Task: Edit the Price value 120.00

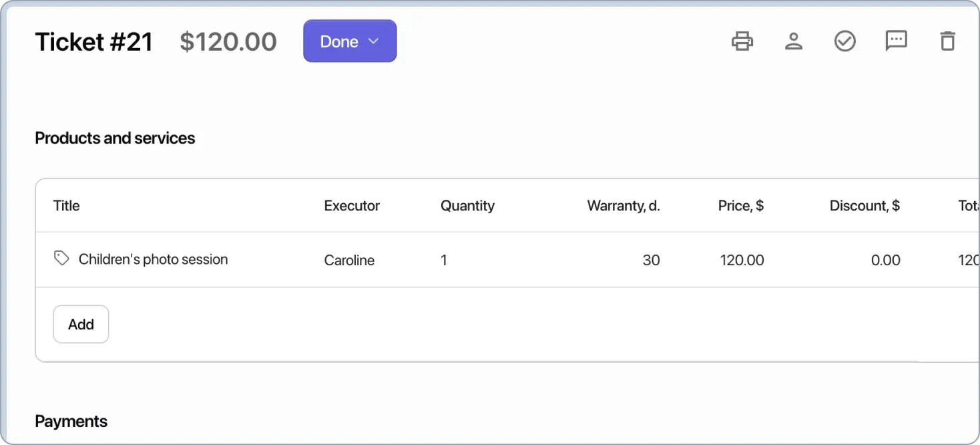Action: pyautogui.click(x=742, y=260)
